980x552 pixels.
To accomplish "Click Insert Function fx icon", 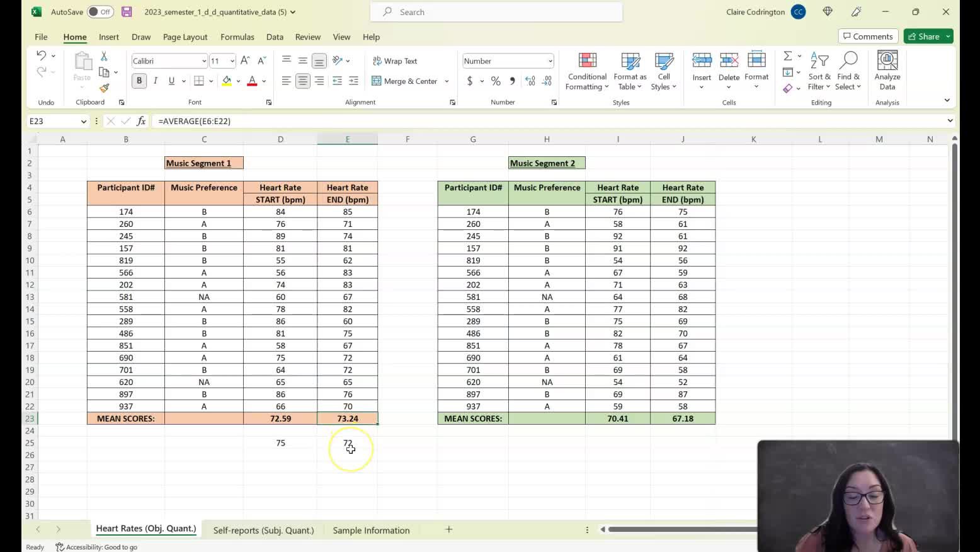I will [x=141, y=121].
